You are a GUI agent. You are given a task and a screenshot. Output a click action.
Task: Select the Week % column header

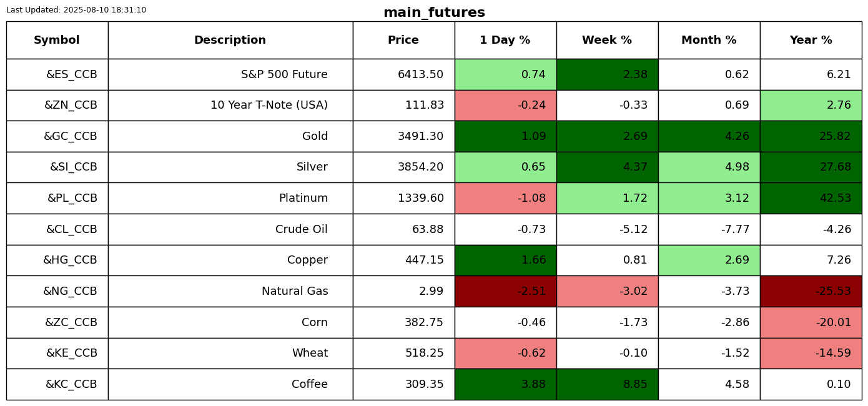tap(607, 40)
